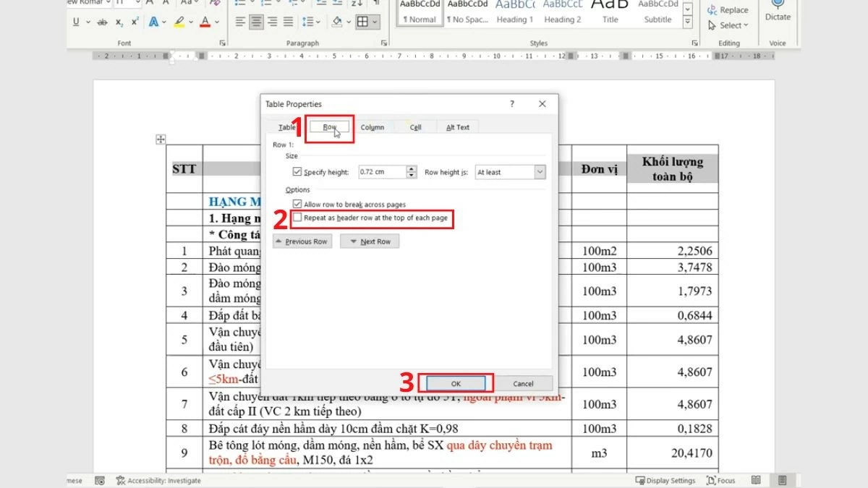
Task: Click the Dictate microphone icon
Action: 778,6
